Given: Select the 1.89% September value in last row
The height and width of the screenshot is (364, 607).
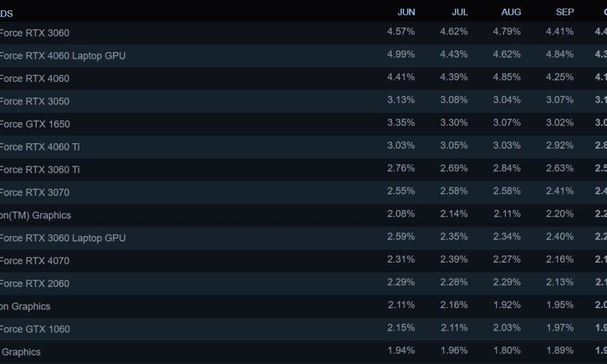Looking at the screenshot, I should point(559,351).
